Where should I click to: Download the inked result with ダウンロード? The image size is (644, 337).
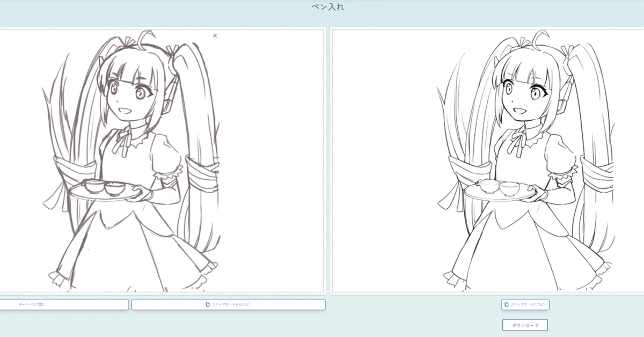pos(525,325)
